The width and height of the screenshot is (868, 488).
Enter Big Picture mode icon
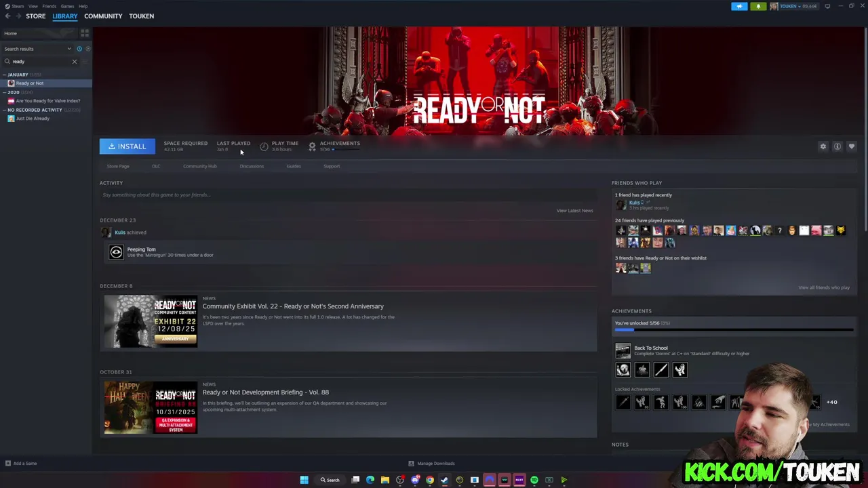coord(827,6)
